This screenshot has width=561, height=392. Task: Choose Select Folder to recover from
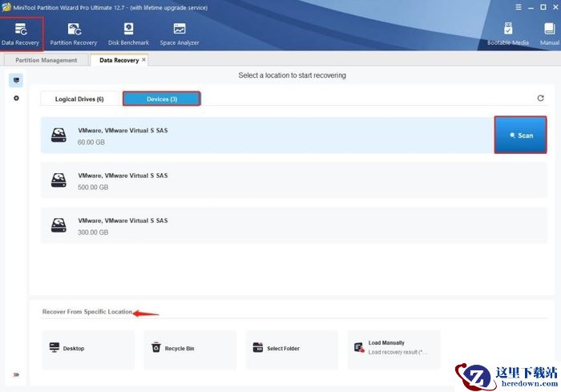click(292, 350)
